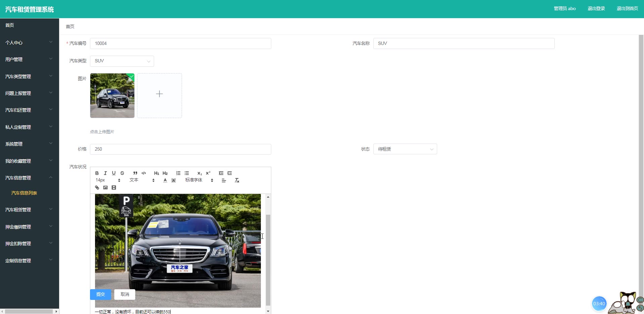Click the 管理员 abo account label
644x314 pixels.
pyautogui.click(x=565, y=9)
